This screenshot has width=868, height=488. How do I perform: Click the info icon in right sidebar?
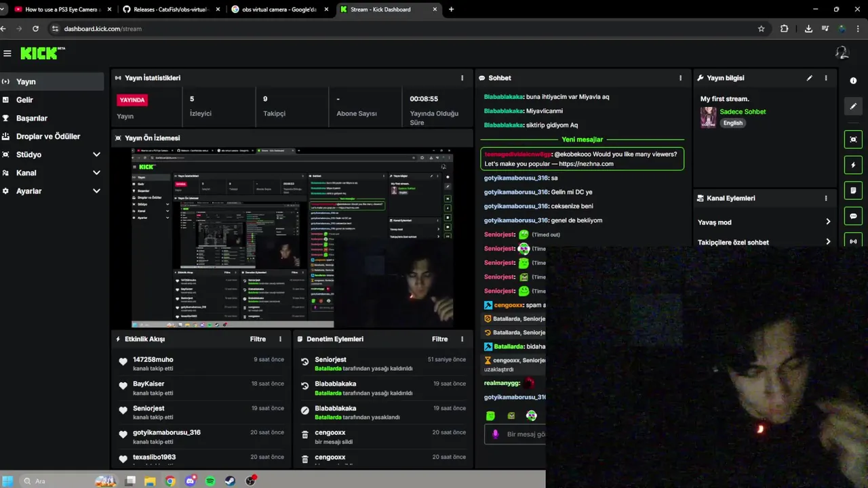click(x=853, y=81)
